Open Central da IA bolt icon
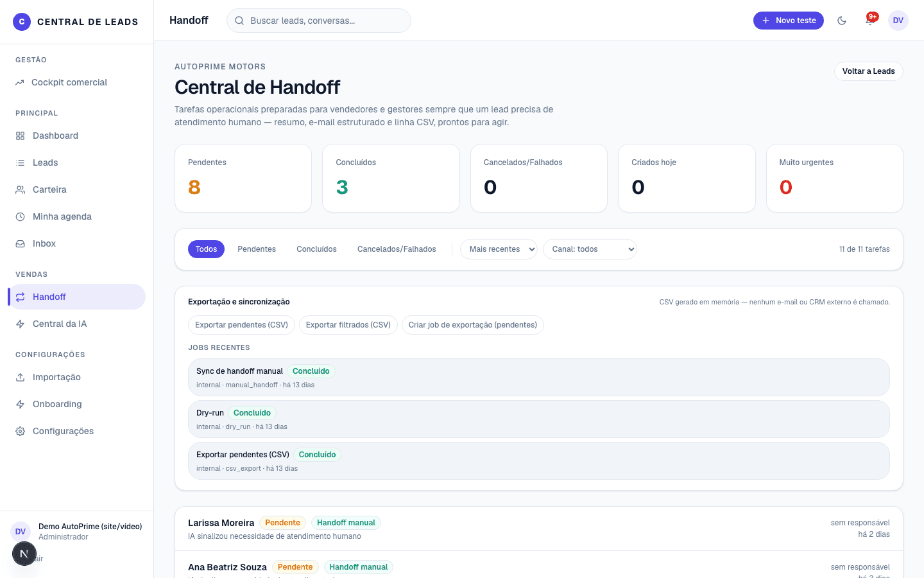The height and width of the screenshot is (578, 924). [x=21, y=324]
